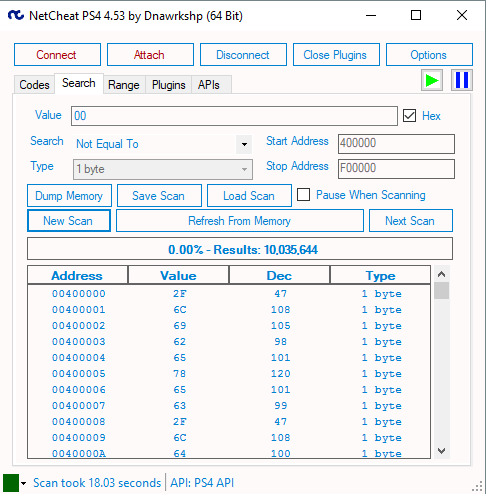Screen dimensions: 486x494
Task: Select result row address 00400002
Action: point(229,326)
